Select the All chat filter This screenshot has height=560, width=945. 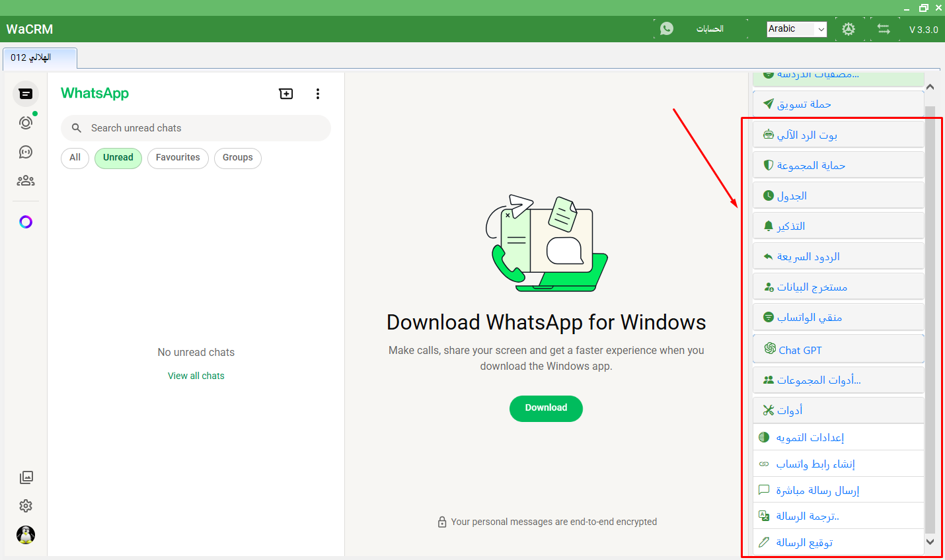click(75, 158)
